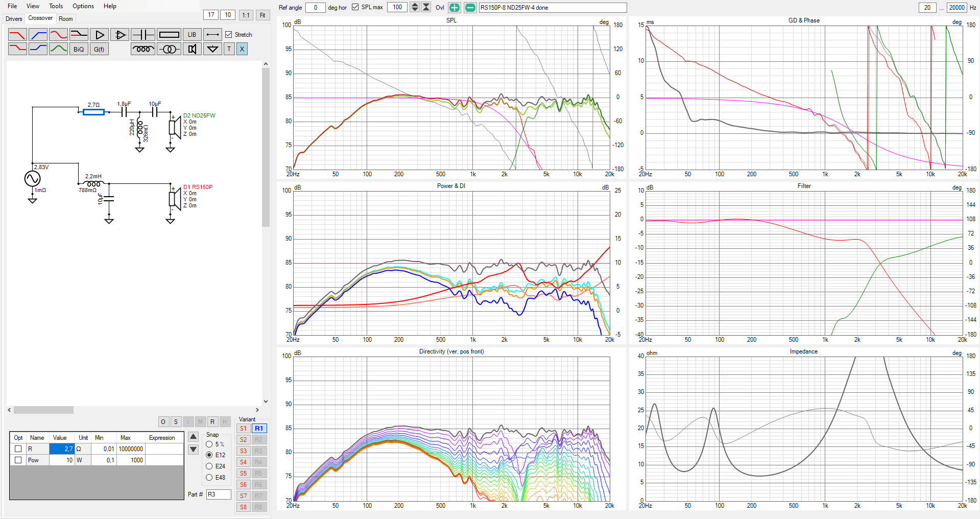Image resolution: width=980 pixels, height=519 pixels.
Task: Edit the 20000 Hz upper frequency field
Action: point(957,7)
